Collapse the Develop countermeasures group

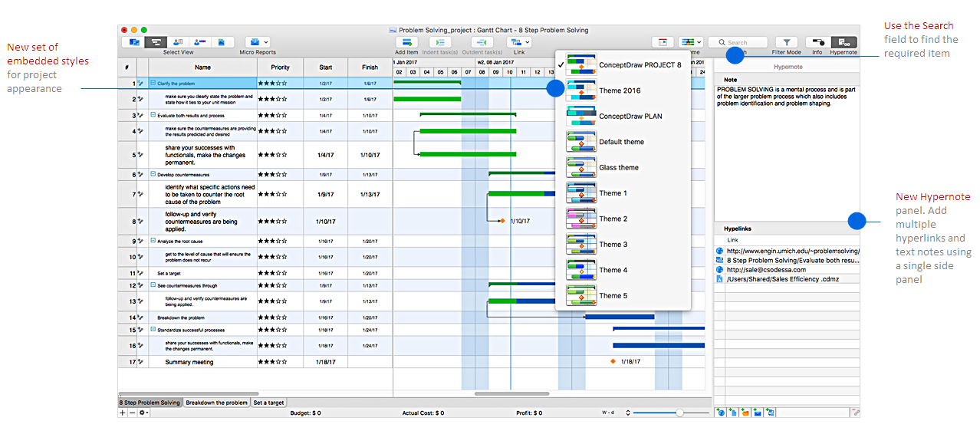(153, 174)
